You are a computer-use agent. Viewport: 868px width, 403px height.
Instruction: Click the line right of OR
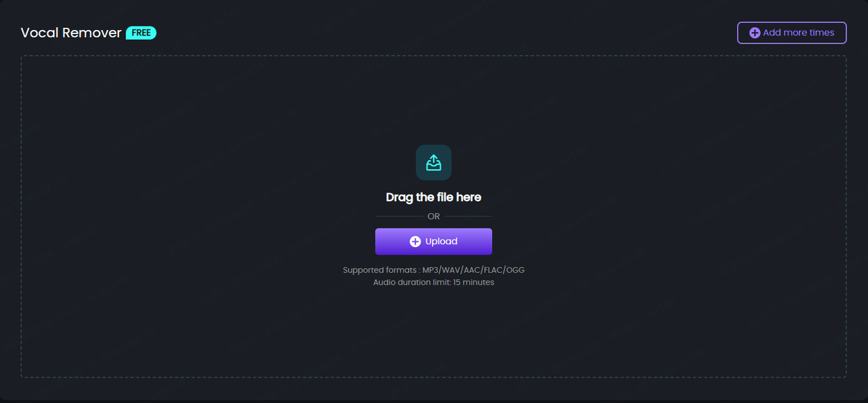(468, 216)
